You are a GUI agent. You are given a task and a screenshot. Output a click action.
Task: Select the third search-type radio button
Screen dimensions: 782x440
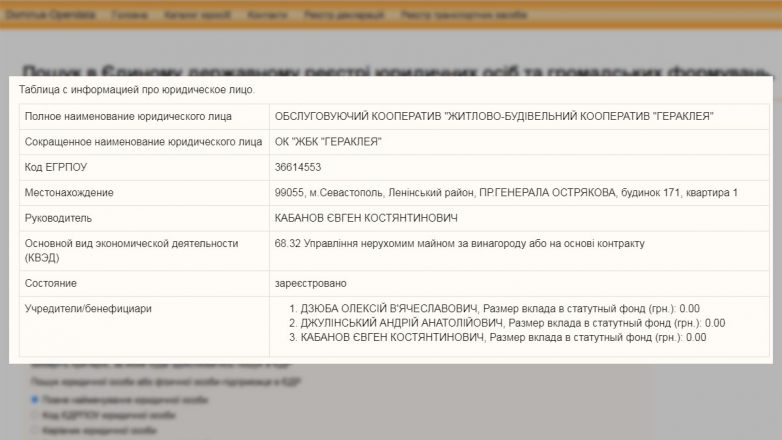click(x=36, y=431)
